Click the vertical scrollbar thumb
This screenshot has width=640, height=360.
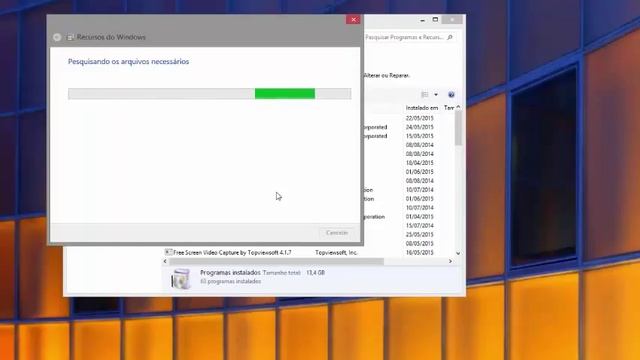click(458, 128)
